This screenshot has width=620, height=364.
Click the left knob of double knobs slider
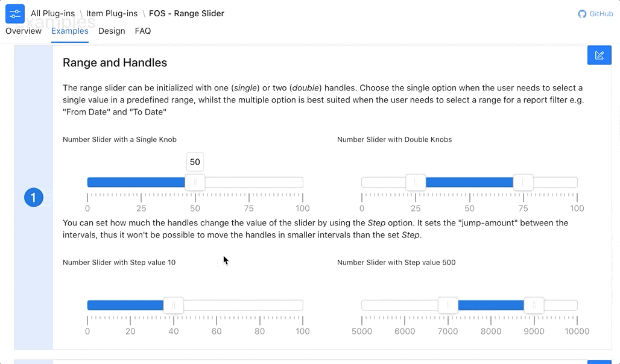416,182
